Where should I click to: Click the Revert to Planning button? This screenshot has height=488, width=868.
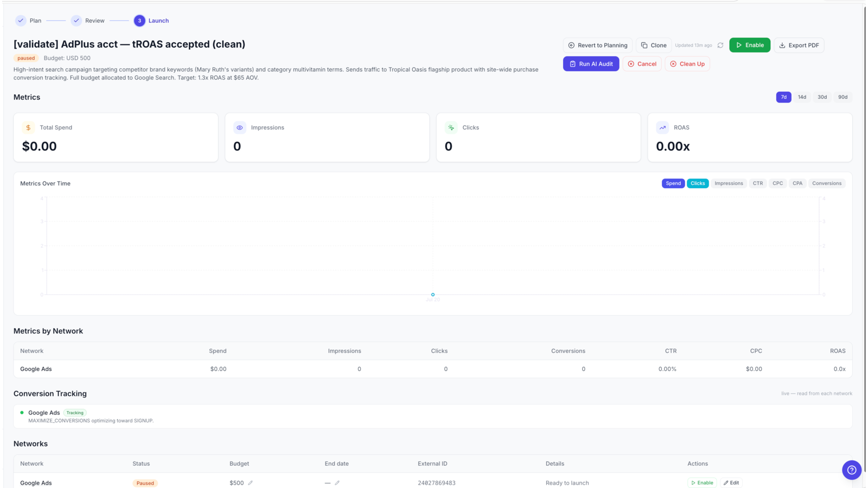tap(597, 45)
